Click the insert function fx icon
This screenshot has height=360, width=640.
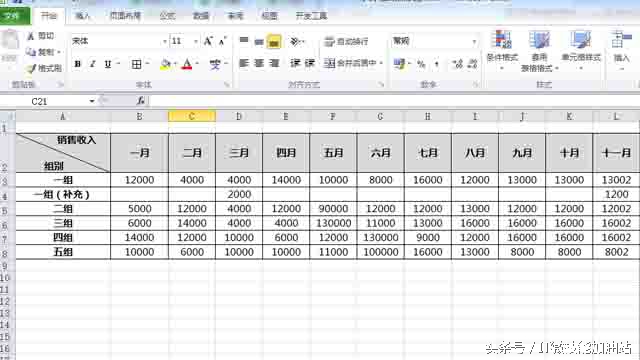(141, 100)
